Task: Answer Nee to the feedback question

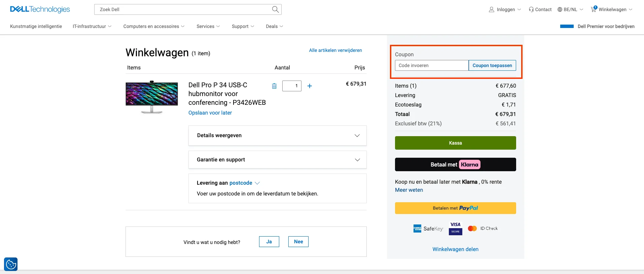Action: pos(298,242)
